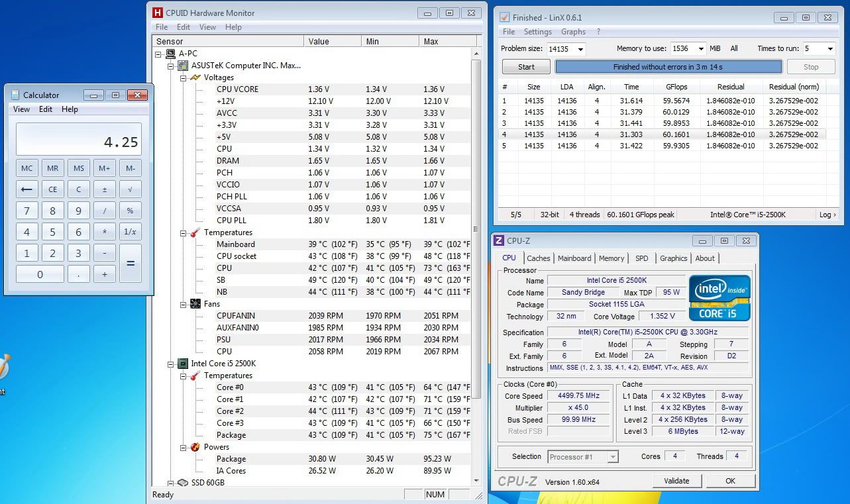Open the Log menu in LinX status bar
Image resolution: width=850 pixels, height=504 pixels.
tap(827, 215)
